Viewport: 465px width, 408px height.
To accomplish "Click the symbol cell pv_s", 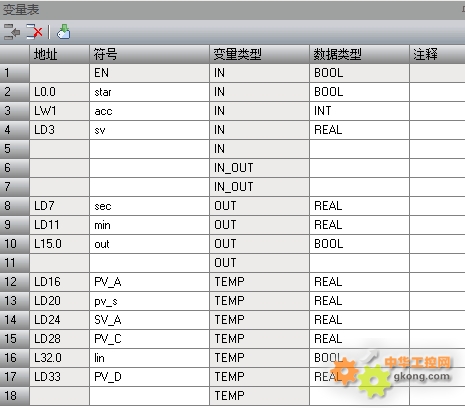I will (149, 301).
